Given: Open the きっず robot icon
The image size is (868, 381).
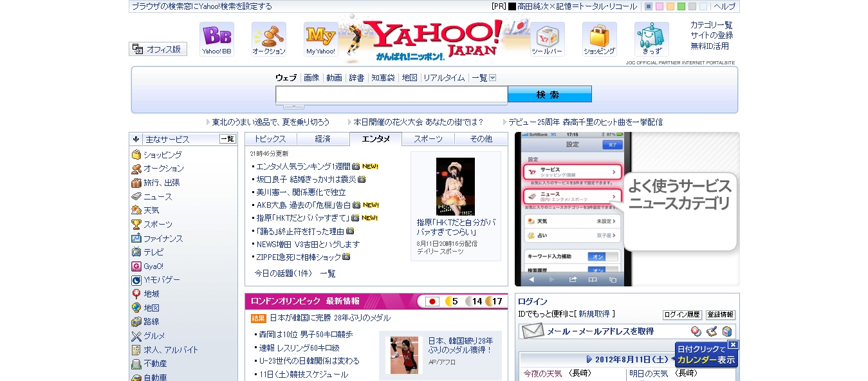Looking at the screenshot, I should click(652, 39).
